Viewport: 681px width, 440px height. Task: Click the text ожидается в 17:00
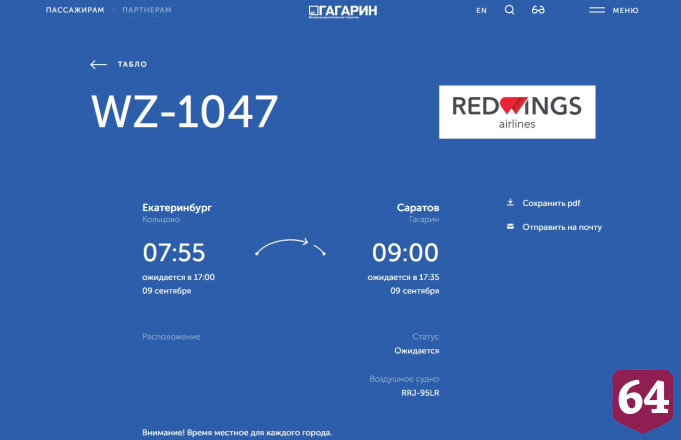[x=179, y=277]
